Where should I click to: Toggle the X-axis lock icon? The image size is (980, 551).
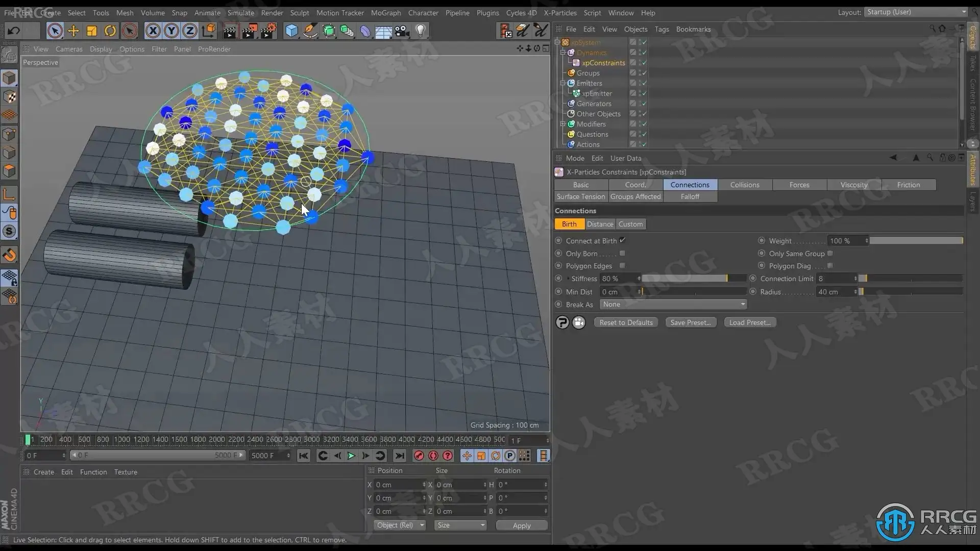coord(153,31)
